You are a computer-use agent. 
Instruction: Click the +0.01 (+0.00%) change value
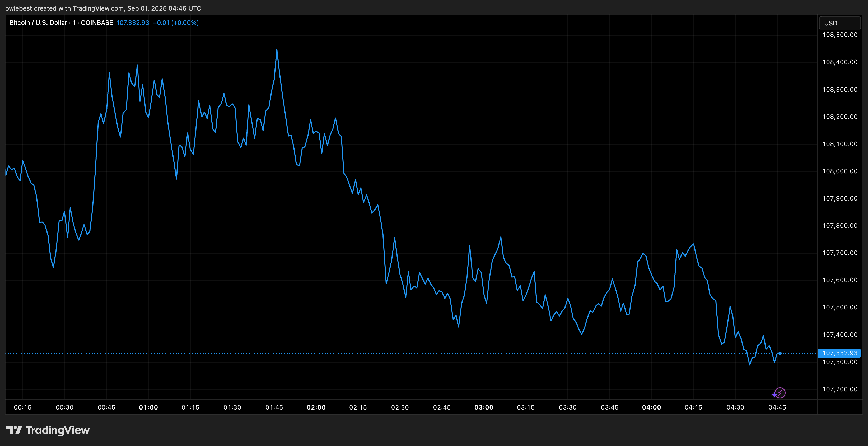point(176,22)
